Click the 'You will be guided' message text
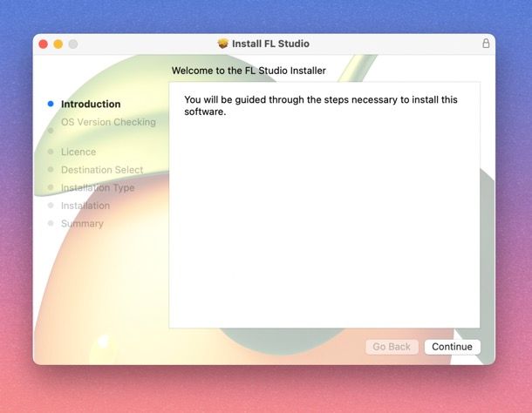Viewport: 532px width, 413px height. click(x=321, y=105)
